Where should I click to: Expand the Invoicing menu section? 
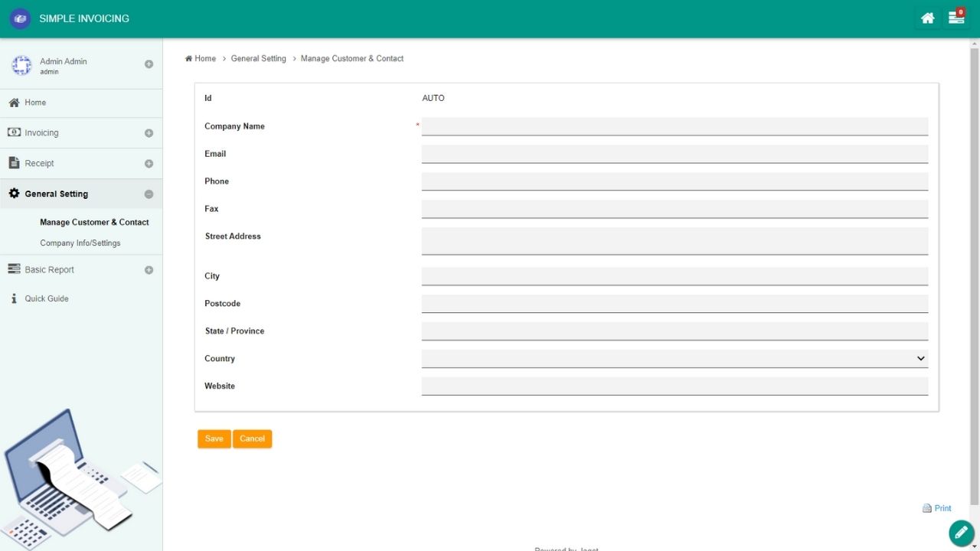[149, 133]
